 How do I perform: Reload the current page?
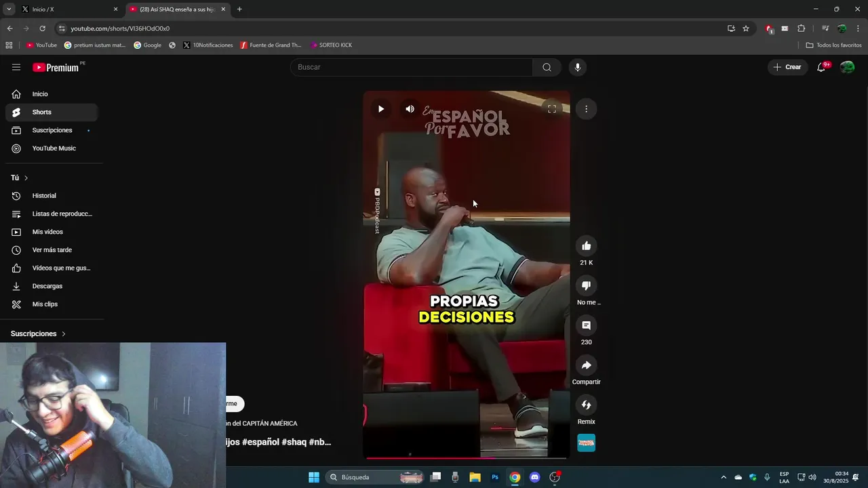click(x=42, y=28)
